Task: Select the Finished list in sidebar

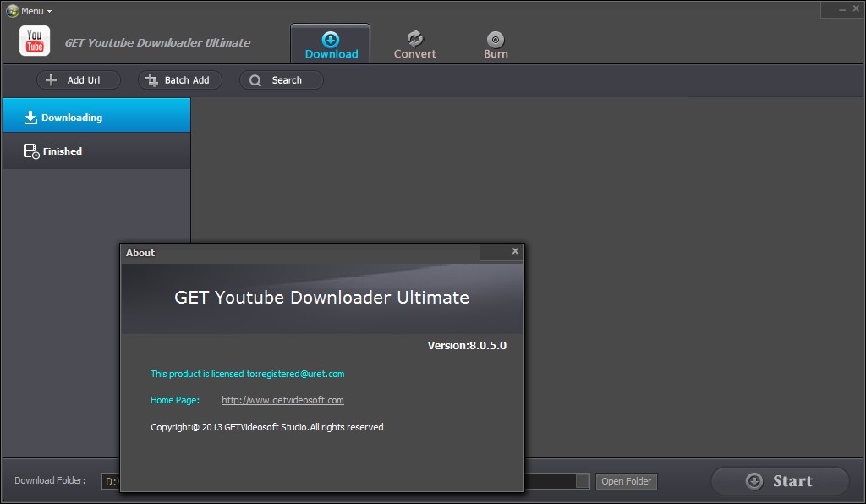Action: (x=96, y=151)
